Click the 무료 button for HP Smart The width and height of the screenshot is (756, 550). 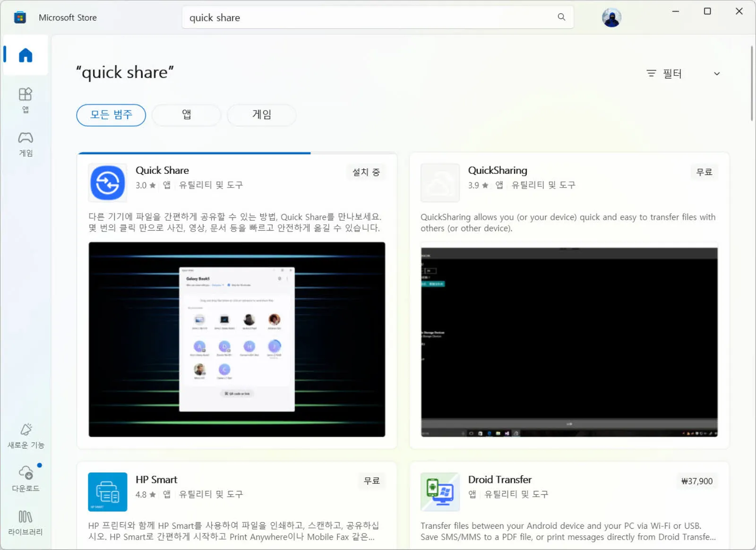[x=372, y=481]
